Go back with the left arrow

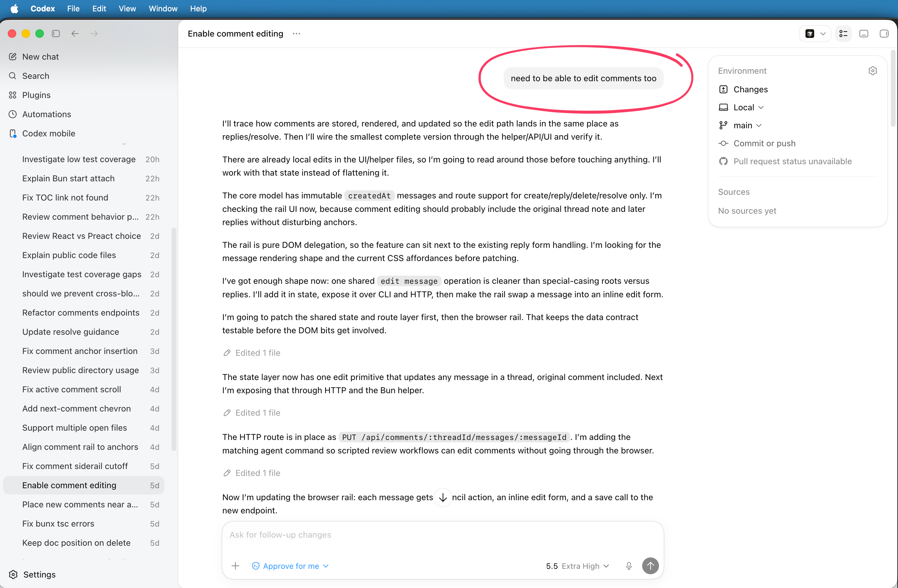75,34
